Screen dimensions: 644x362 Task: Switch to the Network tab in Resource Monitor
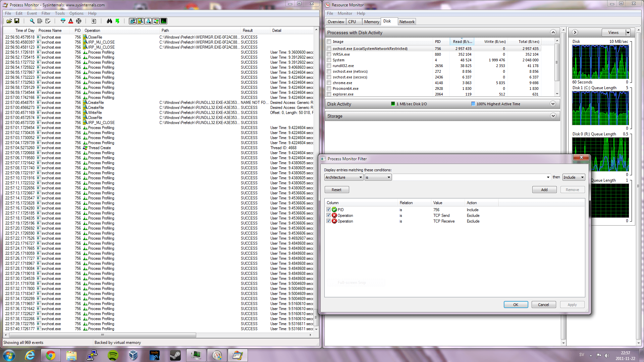407,22
